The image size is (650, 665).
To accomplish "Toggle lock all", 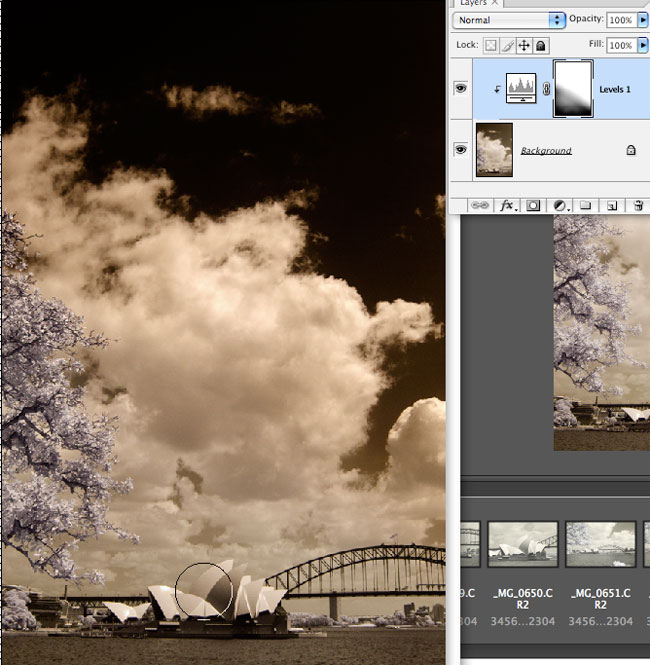I will point(540,45).
